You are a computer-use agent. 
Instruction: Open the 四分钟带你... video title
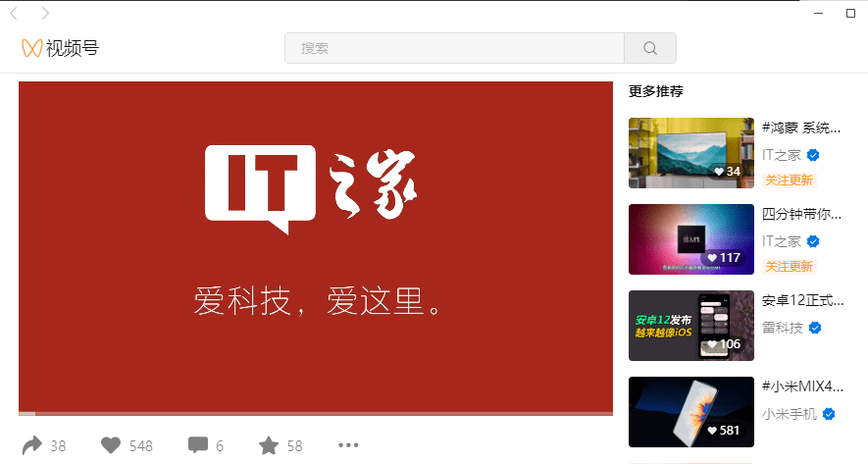(x=801, y=214)
